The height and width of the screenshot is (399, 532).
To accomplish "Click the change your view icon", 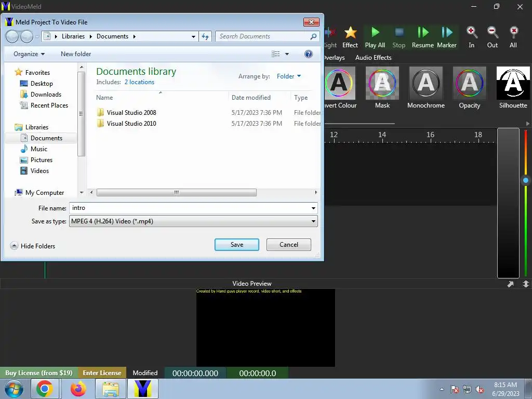I will pyautogui.click(x=276, y=54).
